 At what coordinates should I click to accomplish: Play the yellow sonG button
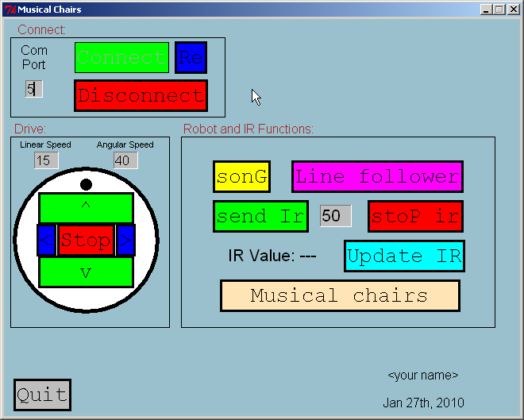[241, 176]
